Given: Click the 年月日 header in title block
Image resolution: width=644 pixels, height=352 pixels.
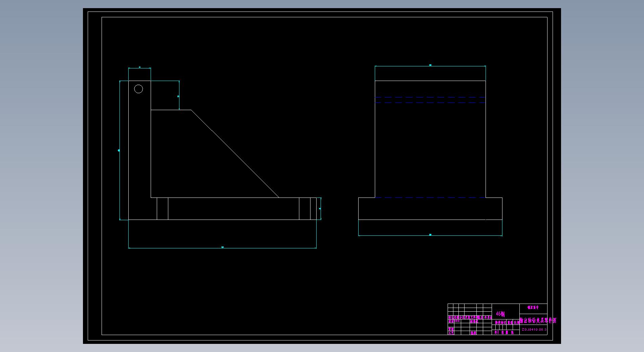Looking at the screenshot, I should pos(488,318).
